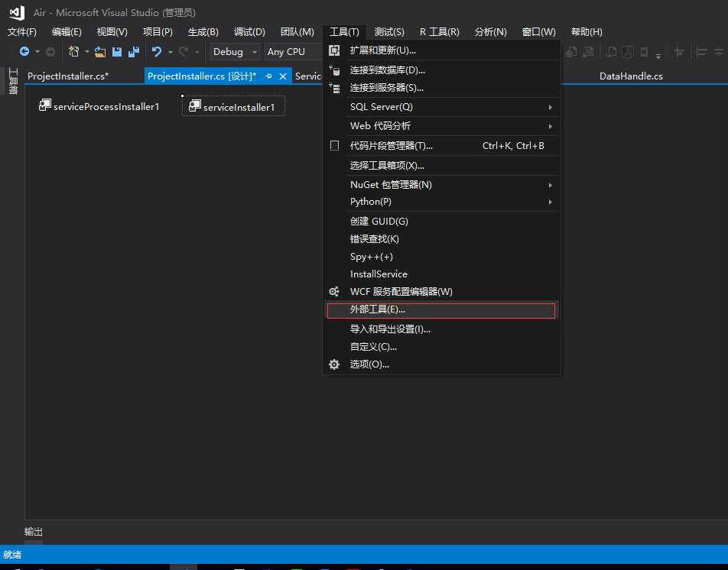Pin the ProjectInstaller.cs design tab
Viewport: 728px width, 570px height.
tap(268, 76)
